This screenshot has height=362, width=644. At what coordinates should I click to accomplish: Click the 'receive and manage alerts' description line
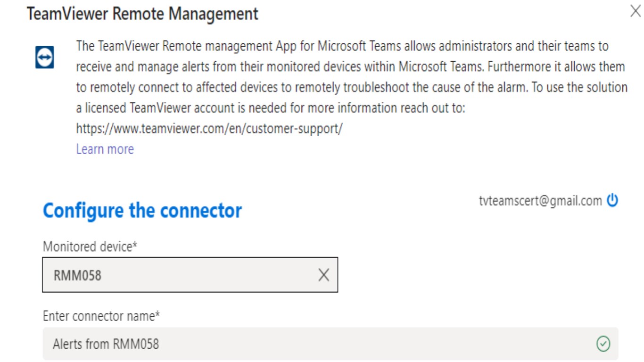tap(350, 67)
